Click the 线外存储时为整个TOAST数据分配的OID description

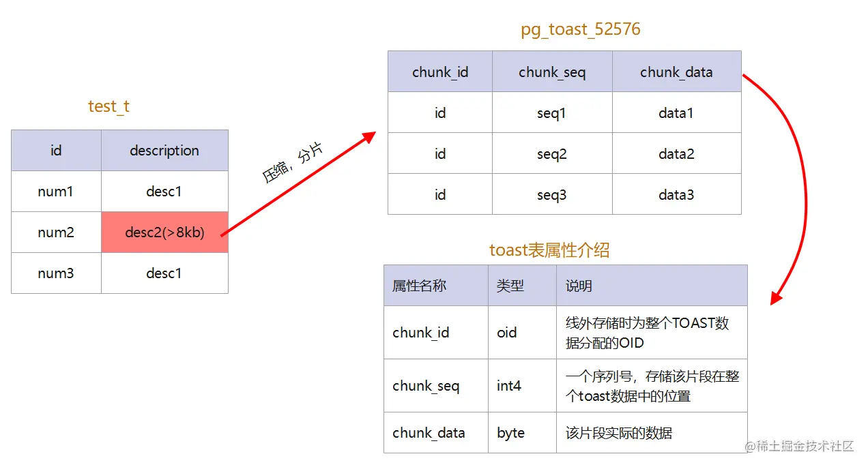click(x=652, y=333)
